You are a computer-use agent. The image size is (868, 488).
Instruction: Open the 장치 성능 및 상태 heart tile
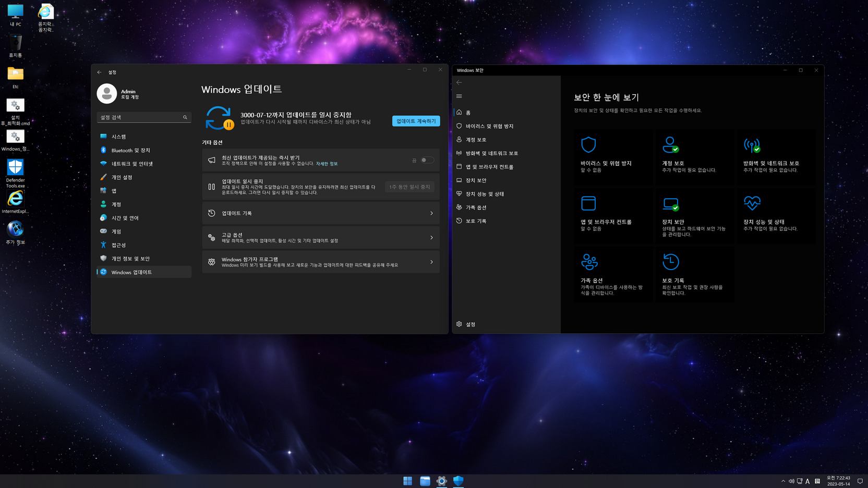point(776,216)
